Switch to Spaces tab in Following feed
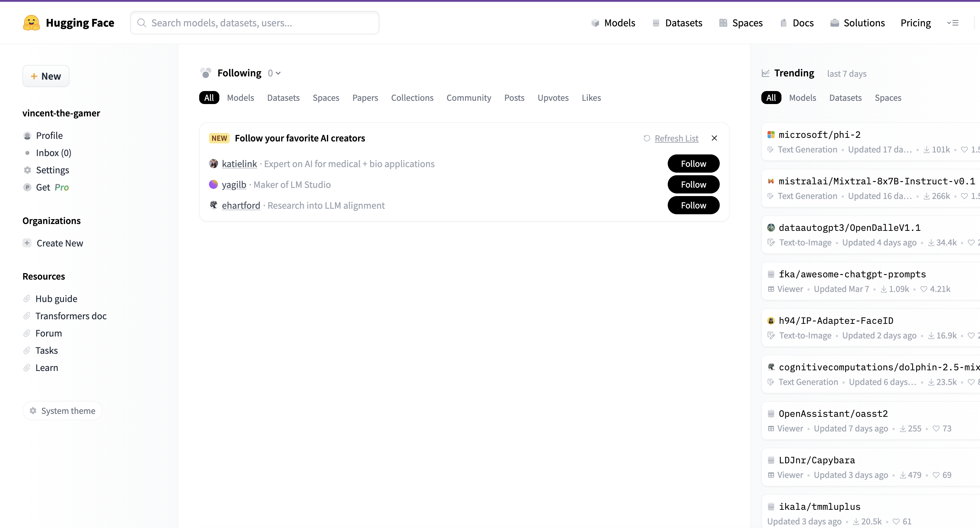Screen dimensions: 980x528 pos(326,98)
